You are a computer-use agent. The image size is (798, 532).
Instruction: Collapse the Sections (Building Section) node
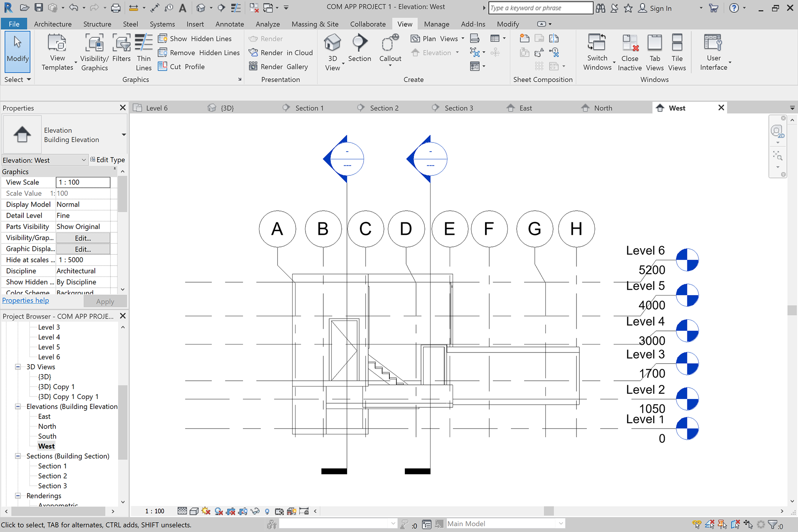(18, 456)
